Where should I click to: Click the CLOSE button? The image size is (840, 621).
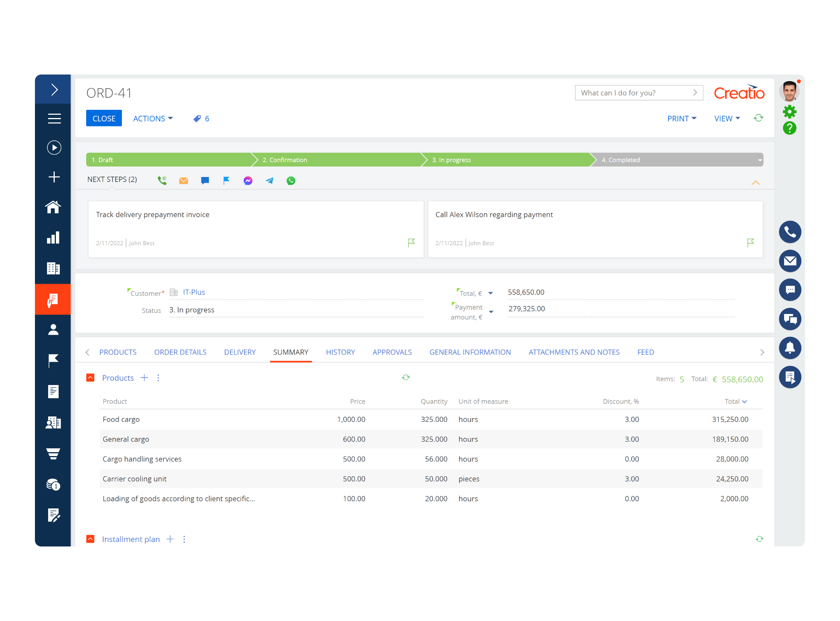[104, 119]
